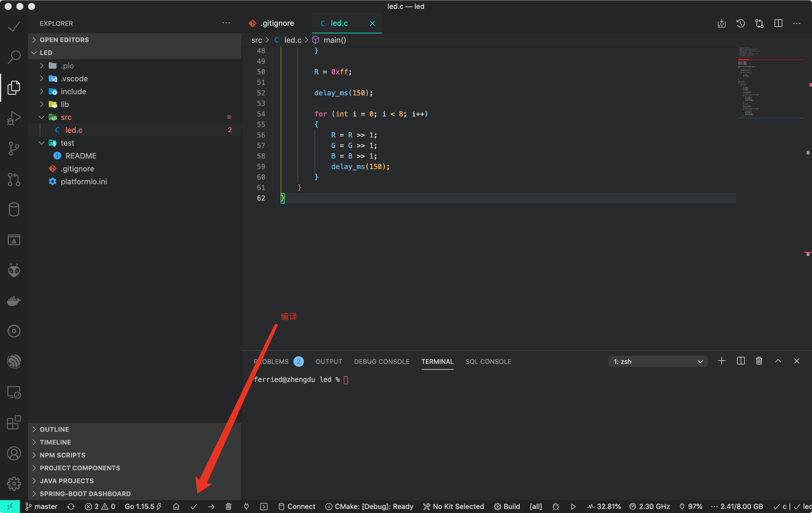Expand the OPEN EDITORS section
Image resolution: width=812 pixels, height=513 pixels.
(134, 39)
